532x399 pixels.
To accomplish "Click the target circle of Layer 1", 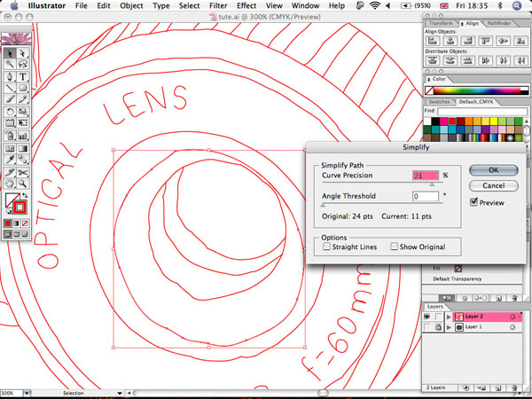I will 512,327.
